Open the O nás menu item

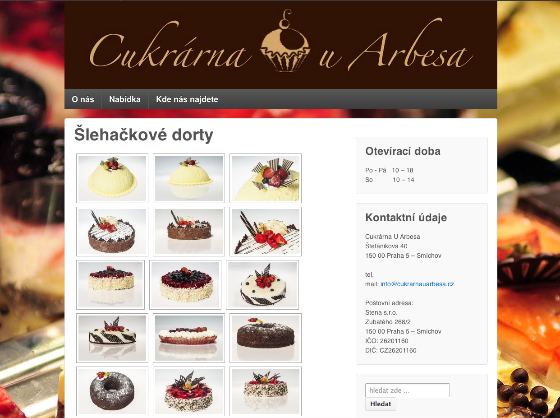point(83,99)
